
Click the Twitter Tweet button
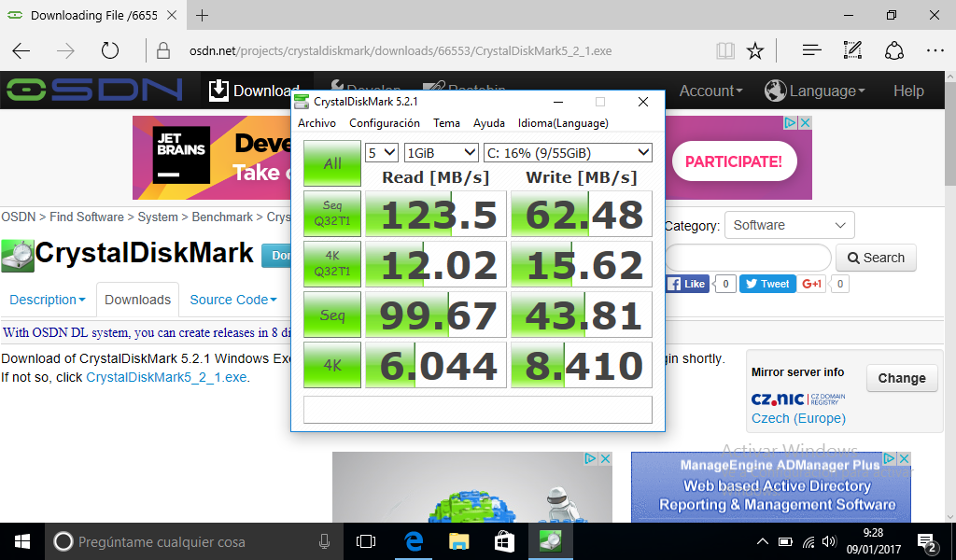click(767, 284)
